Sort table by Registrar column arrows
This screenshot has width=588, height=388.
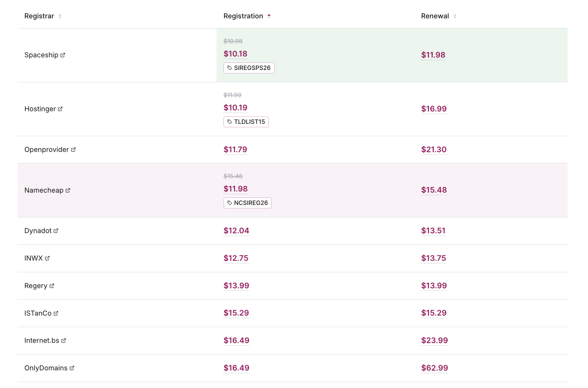coord(60,16)
